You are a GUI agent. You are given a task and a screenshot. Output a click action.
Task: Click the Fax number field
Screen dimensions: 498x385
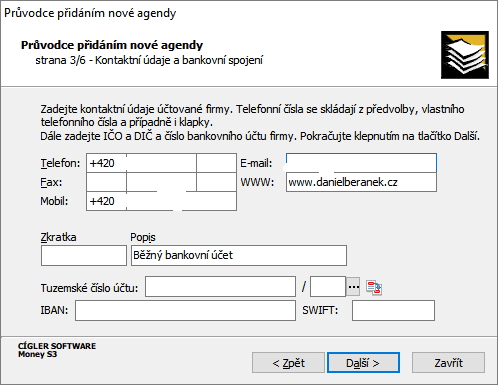(x=161, y=182)
